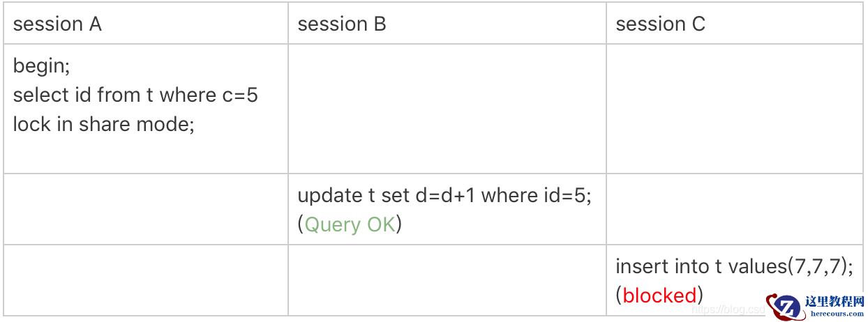Click the 这里教程网 watermark text
The width and height of the screenshot is (868, 322).
tap(835, 302)
